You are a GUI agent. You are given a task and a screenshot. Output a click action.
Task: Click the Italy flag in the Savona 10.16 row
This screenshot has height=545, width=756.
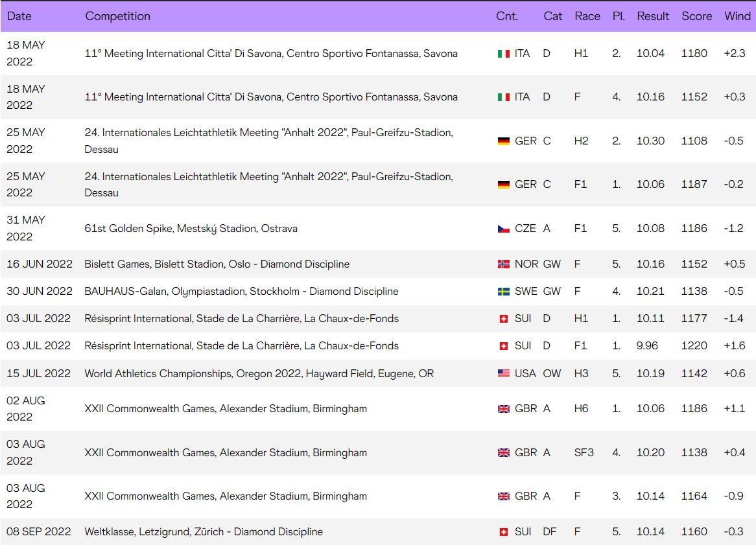[x=503, y=97]
